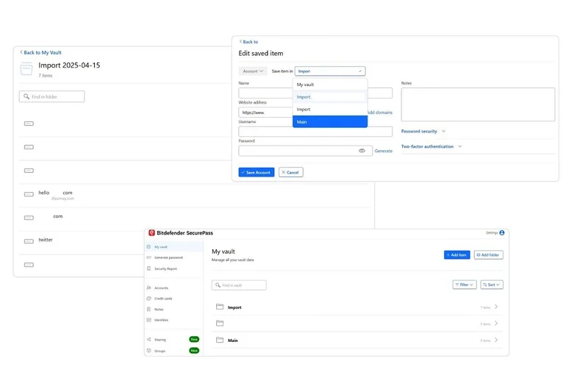588x392 pixels.
Task: Click the password icon on the twitter row
Action: pyautogui.click(x=29, y=241)
